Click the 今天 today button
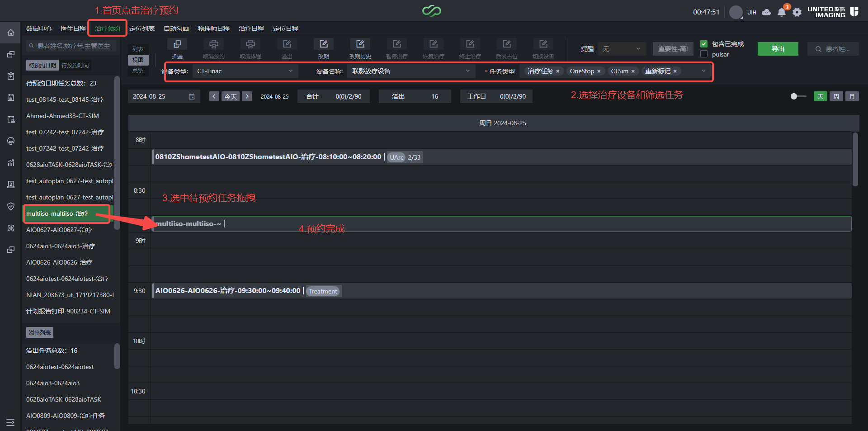This screenshot has width=868, height=431. tap(231, 96)
